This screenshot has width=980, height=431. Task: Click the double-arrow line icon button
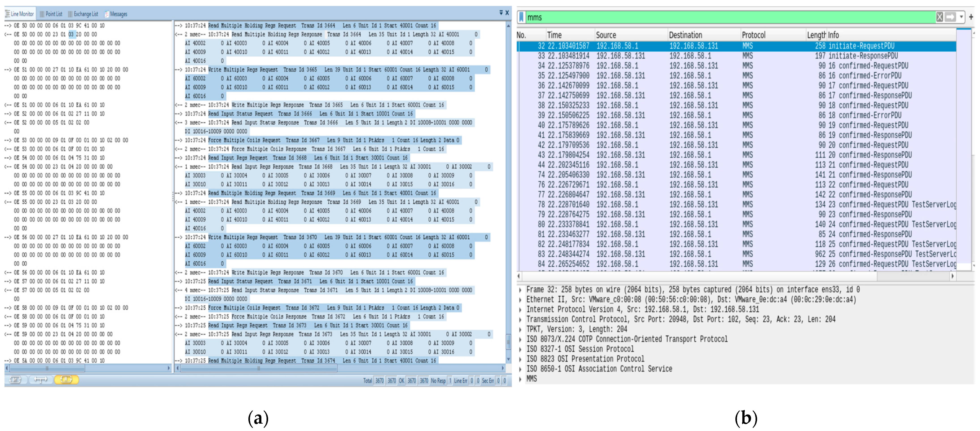click(40, 379)
